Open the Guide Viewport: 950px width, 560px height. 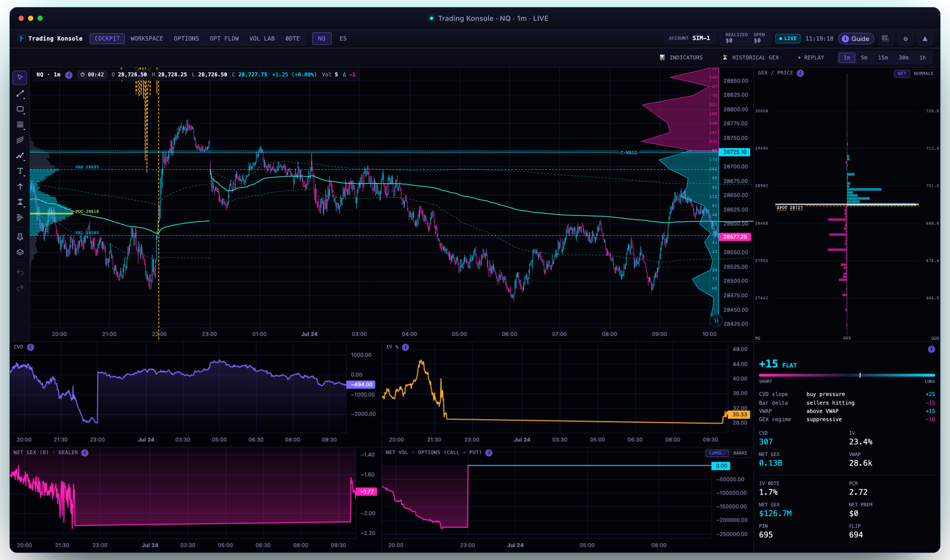pyautogui.click(x=856, y=38)
